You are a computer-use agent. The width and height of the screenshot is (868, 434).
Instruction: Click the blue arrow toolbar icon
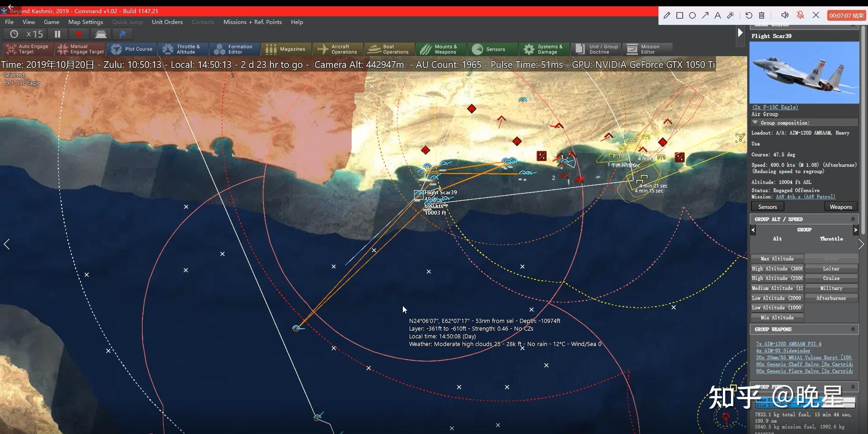click(x=122, y=34)
